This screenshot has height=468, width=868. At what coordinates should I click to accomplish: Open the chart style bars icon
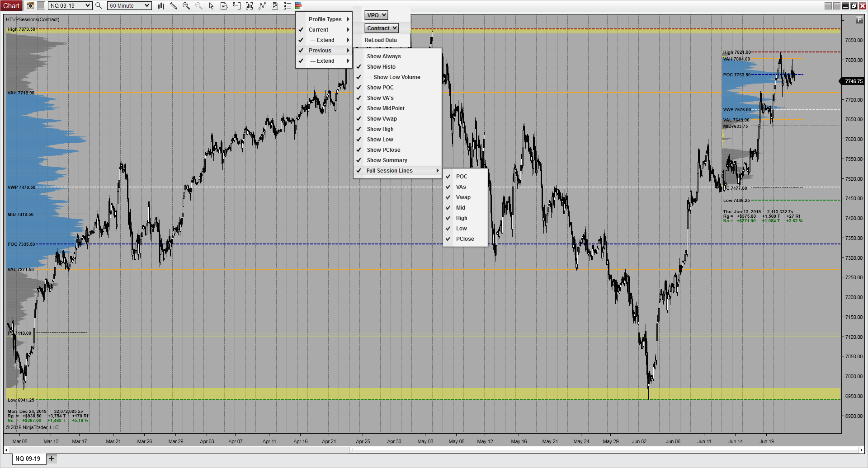pyautogui.click(x=161, y=5)
